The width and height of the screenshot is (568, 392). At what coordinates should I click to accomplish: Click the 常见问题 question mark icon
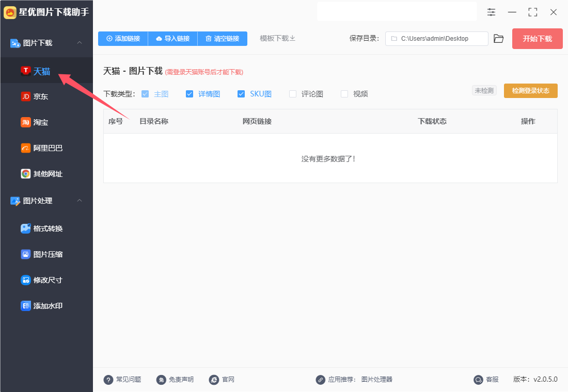pyautogui.click(x=108, y=380)
